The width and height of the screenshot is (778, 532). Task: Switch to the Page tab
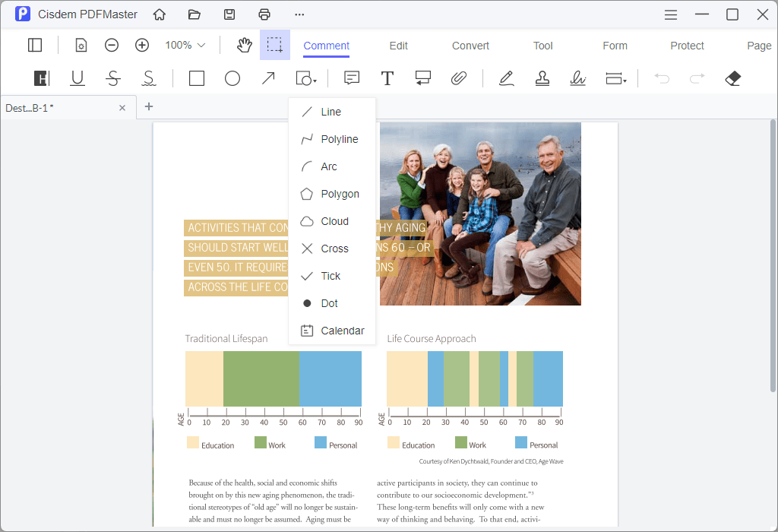759,46
